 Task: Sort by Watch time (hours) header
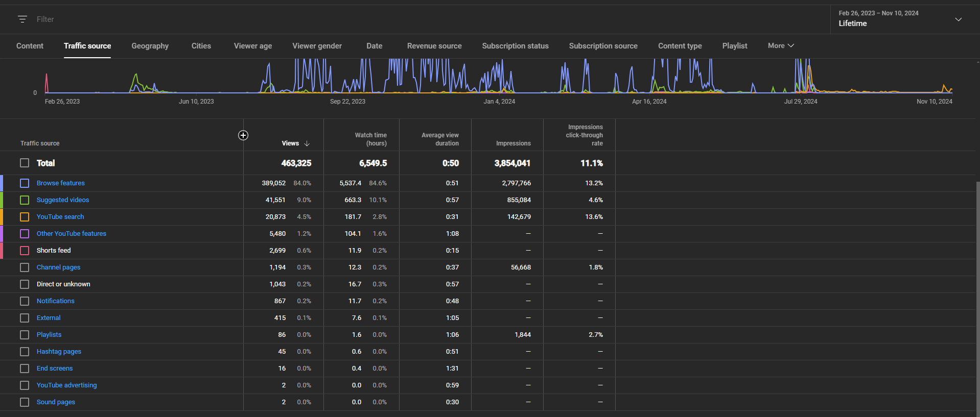pos(370,139)
